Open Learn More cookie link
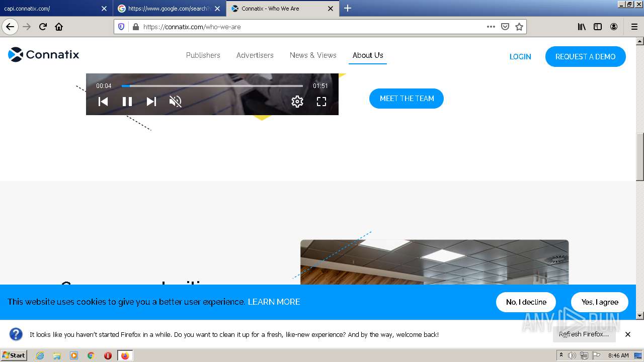Image resolution: width=644 pixels, height=362 pixels. [x=274, y=302]
